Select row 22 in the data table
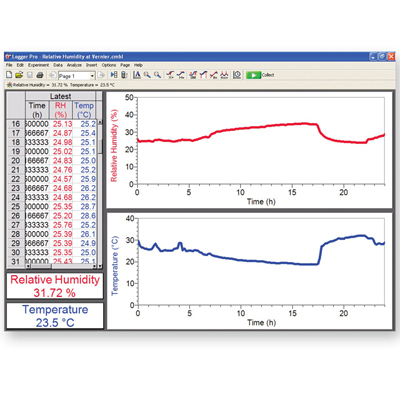Viewport: 400px width, 400px height. tap(52, 179)
